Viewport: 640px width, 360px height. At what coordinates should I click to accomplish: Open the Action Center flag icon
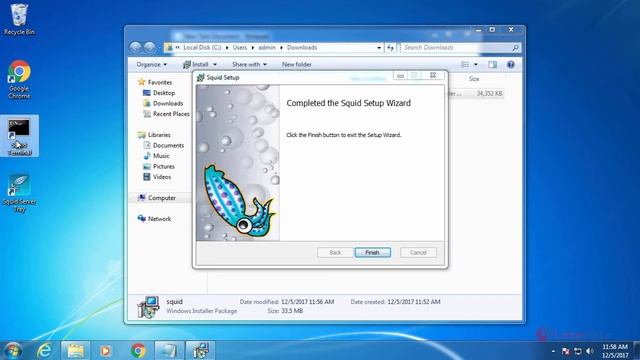pyautogui.click(x=565, y=351)
